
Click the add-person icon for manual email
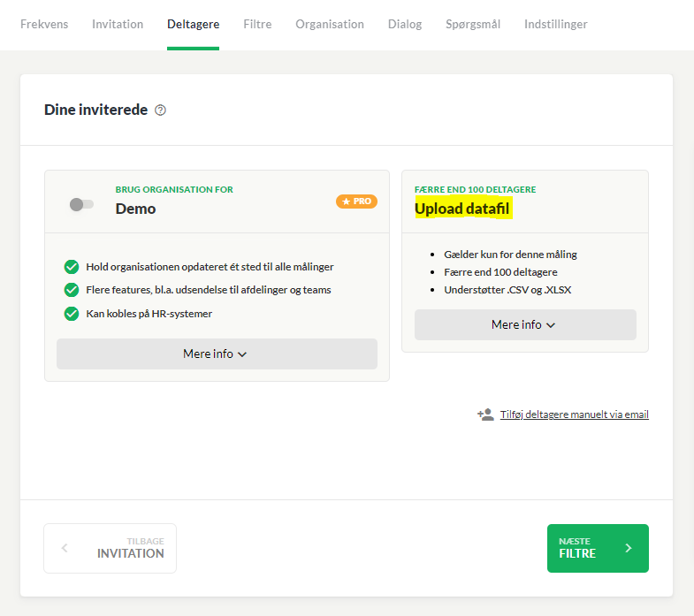coord(485,414)
